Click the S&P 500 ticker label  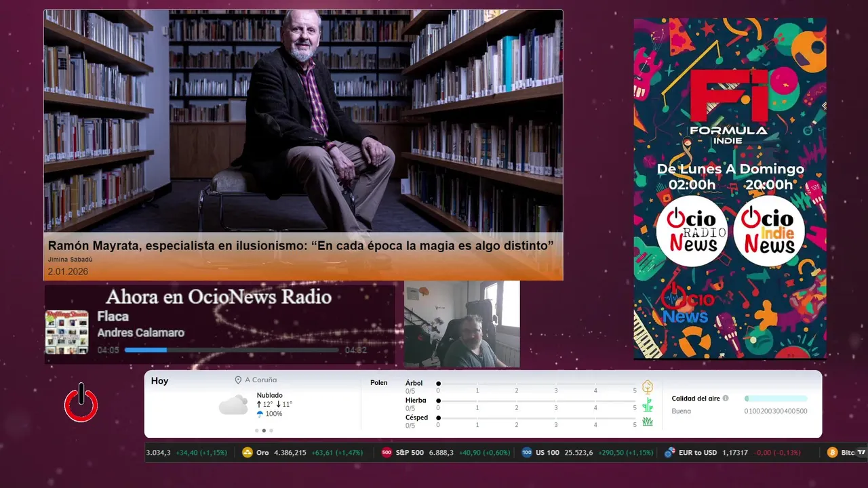point(410,453)
